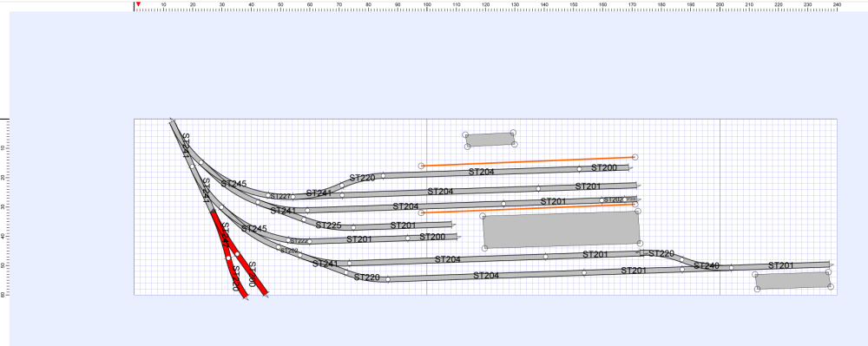
Task: Select the ST220 curve beside the ST240 turnout
Action: pyautogui.click(x=661, y=254)
